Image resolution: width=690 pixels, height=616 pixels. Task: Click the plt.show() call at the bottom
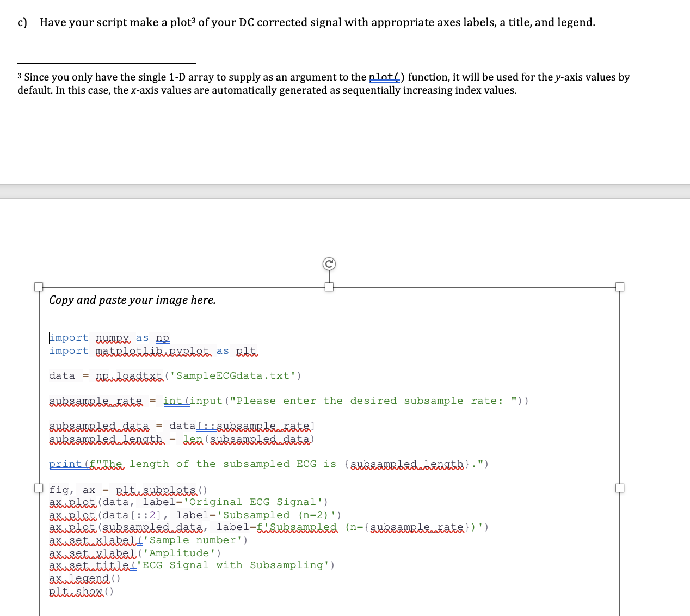point(81,591)
